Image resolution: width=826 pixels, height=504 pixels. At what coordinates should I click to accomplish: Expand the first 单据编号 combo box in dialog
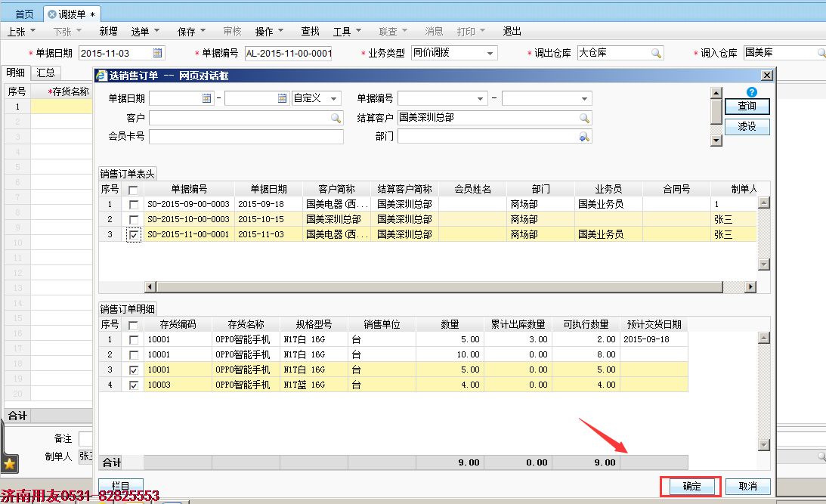480,98
